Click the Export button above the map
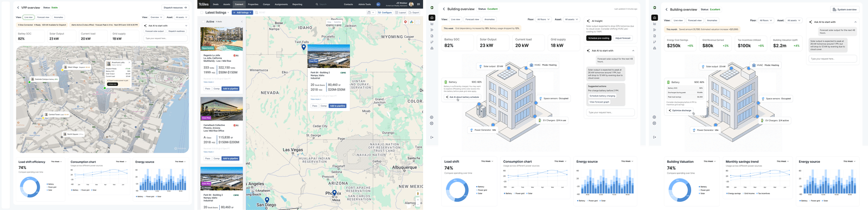Viewport: 868px width, 210px height. coord(414,12)
